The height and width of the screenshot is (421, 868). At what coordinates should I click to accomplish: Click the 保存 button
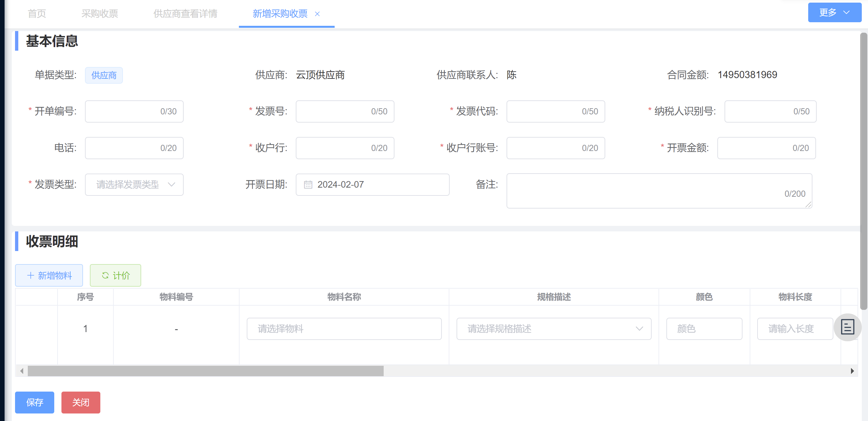point(34,402)
